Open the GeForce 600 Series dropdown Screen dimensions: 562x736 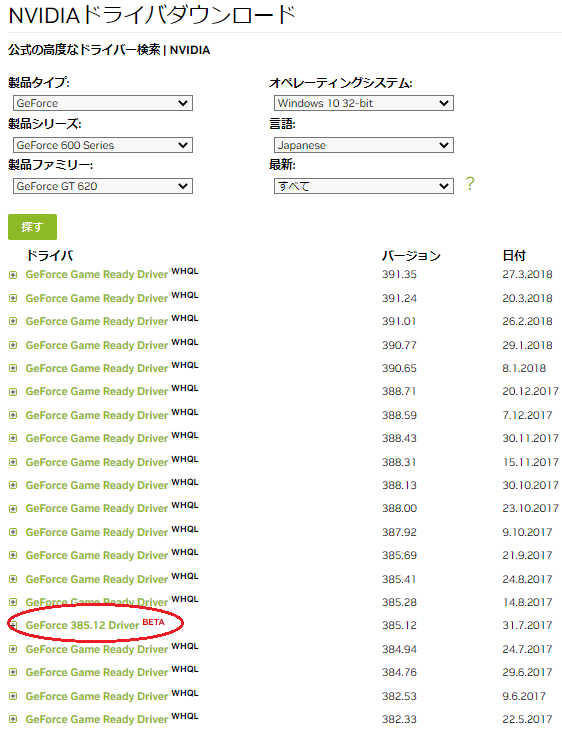pyautogui.click(x=103, y=145)
